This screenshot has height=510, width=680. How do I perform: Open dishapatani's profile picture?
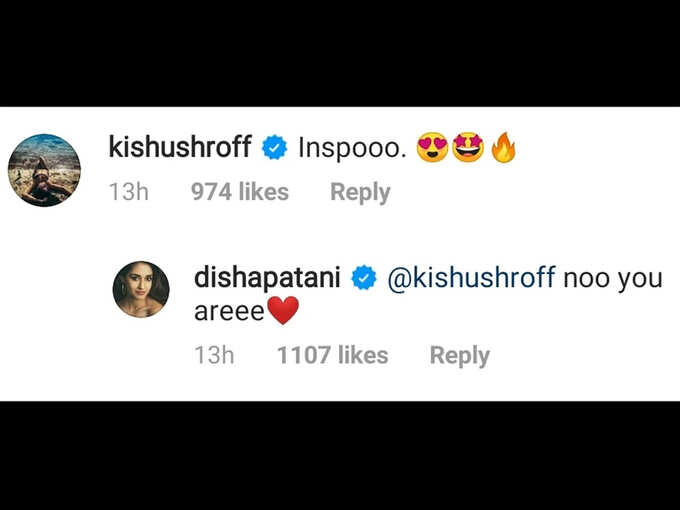(141, 289)
